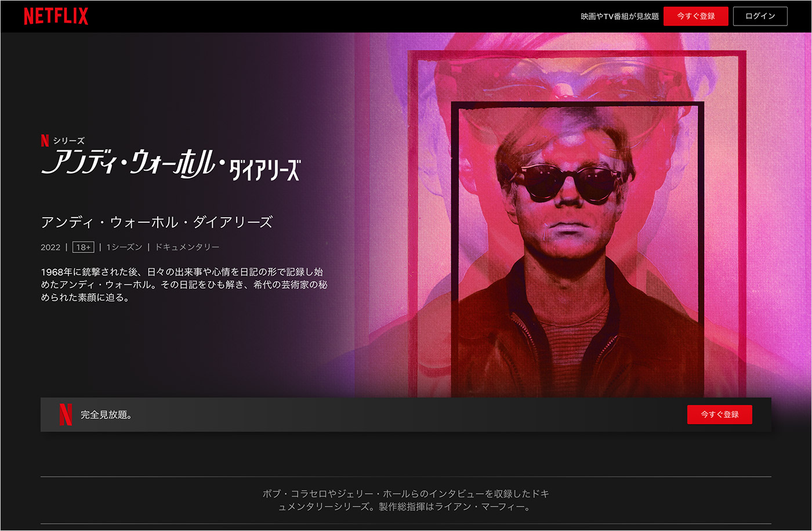
Task: Click 今すぐ登録 in the 完全見放題 banner
Action: point(719,414)
